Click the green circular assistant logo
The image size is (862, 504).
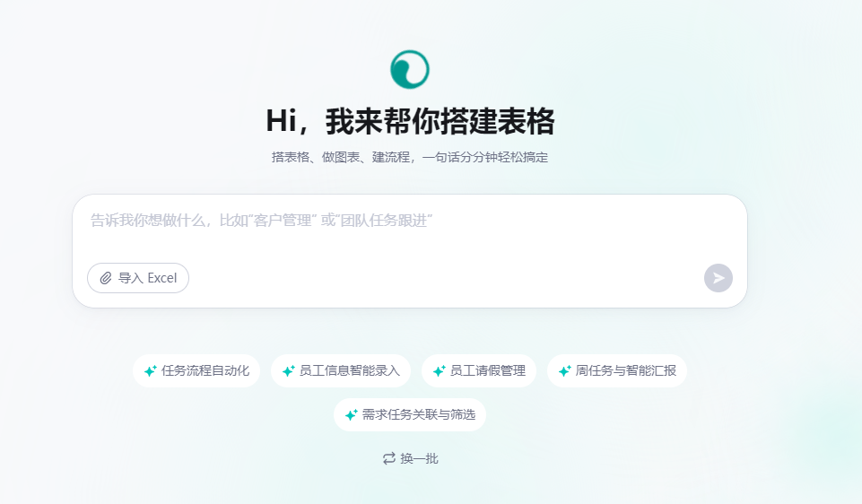(410, 70)
